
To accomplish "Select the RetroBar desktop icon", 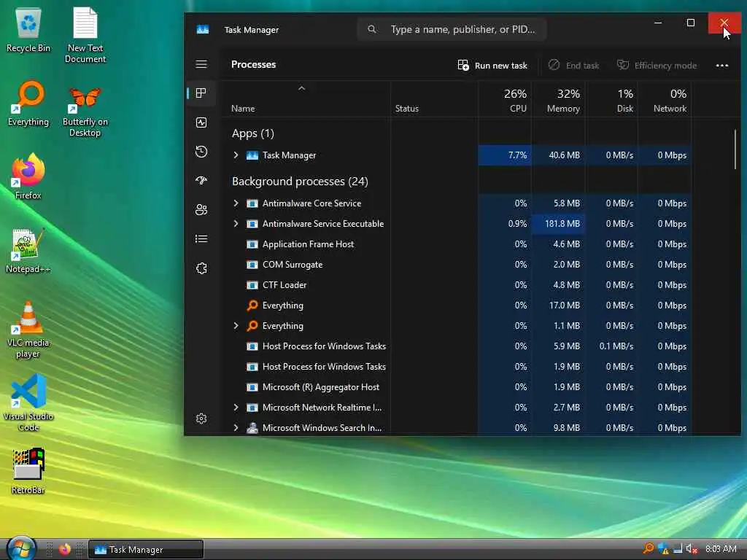I will tap(28, 471).
